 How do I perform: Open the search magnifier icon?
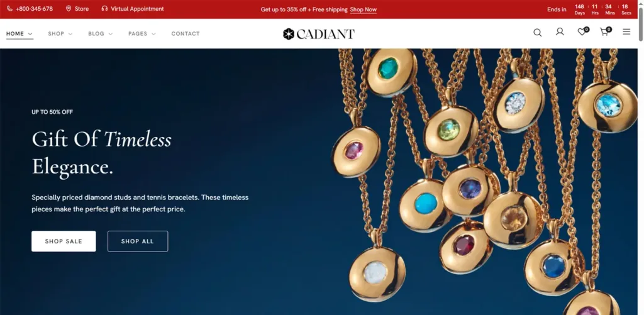pos(537,33)
